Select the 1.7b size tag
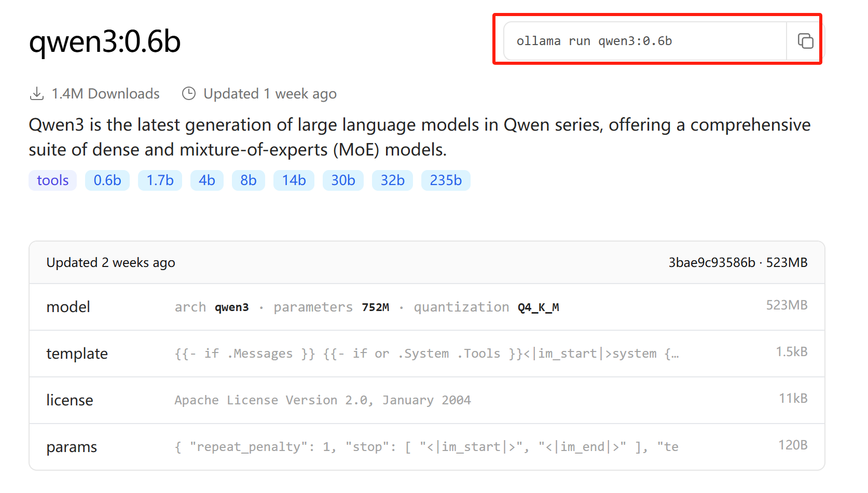Viewport: 868px width, 493px height. 160,180
